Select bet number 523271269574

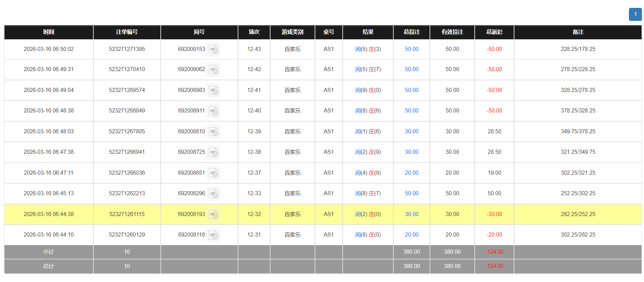tap(127, 90)
